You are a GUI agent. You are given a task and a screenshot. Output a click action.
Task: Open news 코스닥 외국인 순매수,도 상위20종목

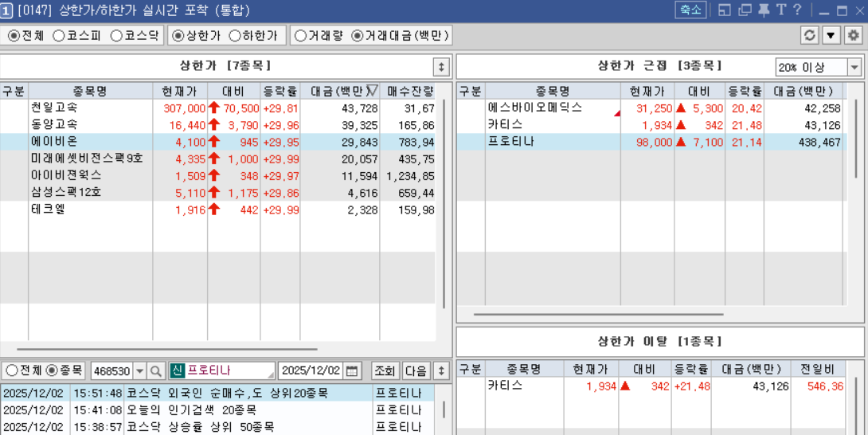[x=217, y=394]
